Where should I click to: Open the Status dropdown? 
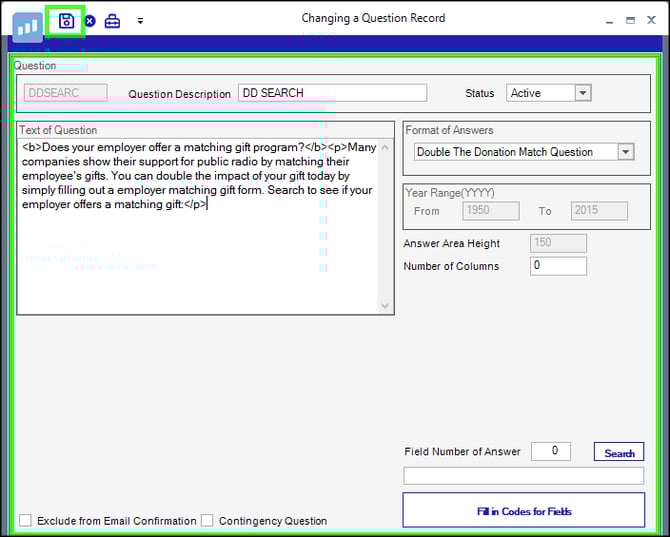(583, 93)
